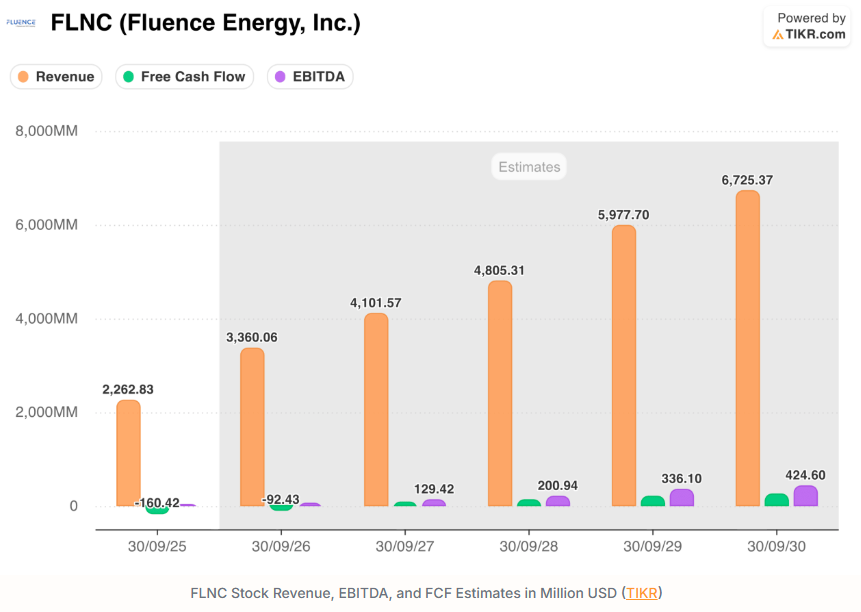Viewport: 861px width, 612px height.
Task: Click the 4,000MM y-axis label
Action: tap(47, 319)
